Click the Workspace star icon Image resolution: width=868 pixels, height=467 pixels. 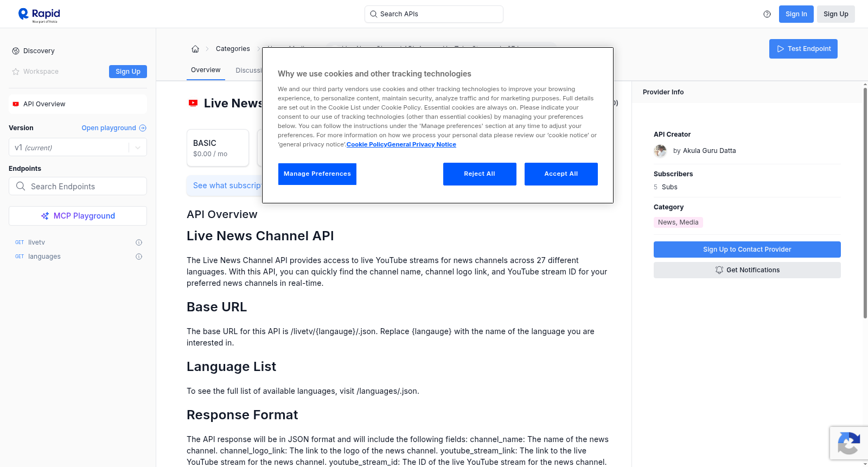(16, 72)
